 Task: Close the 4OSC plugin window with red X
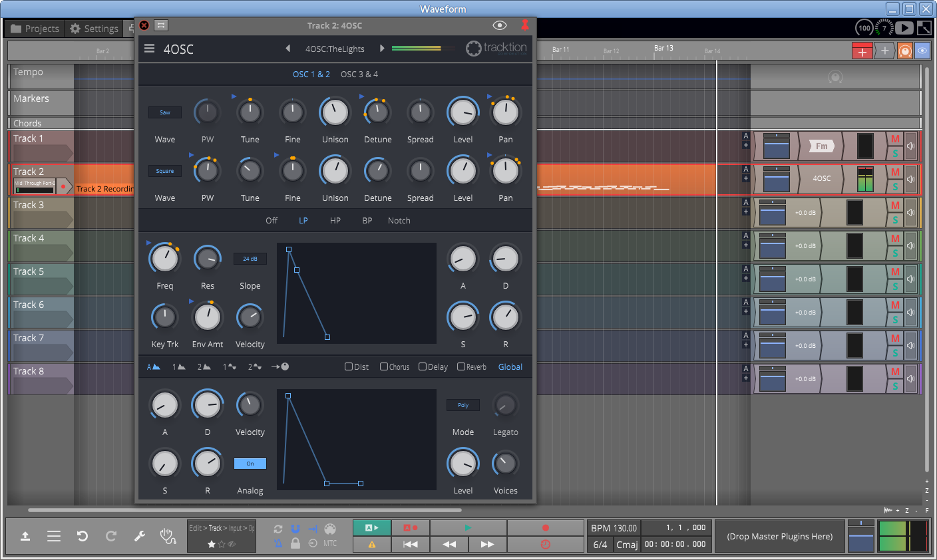pos(144,25)
